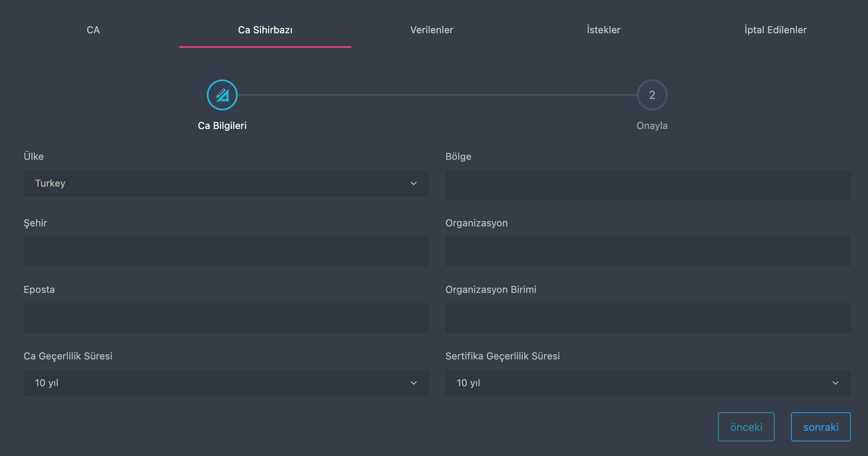Expand the Ca Geçerlilik Süresi dropdown
The height and width of the screenshot is (456, 868).
pos(226,383)
